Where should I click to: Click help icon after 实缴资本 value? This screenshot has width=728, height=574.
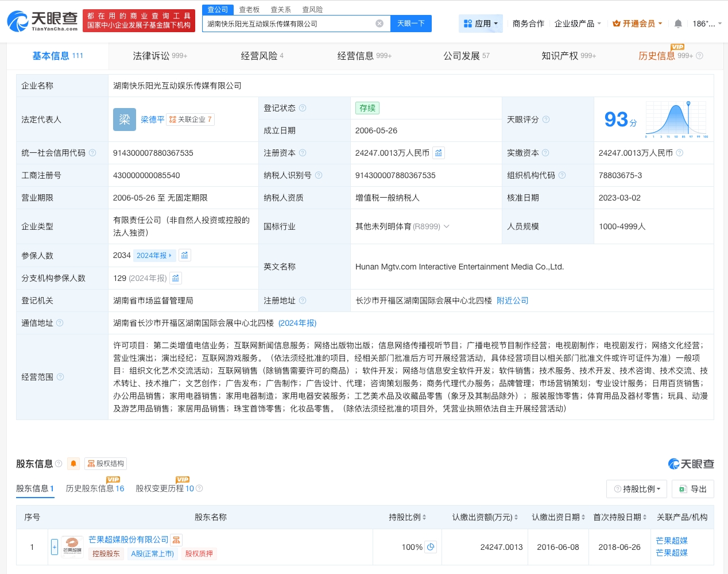[x=680, y=153]
